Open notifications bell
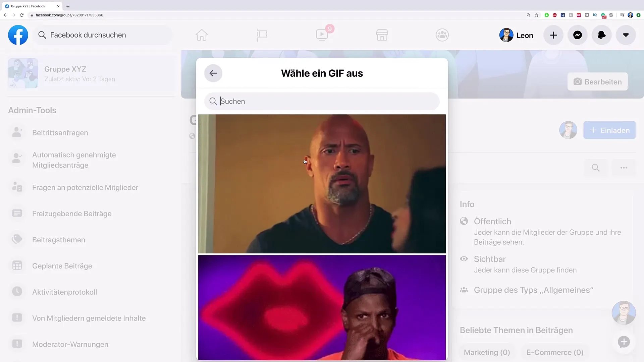644x362 pixels. [x=602, y=35]
